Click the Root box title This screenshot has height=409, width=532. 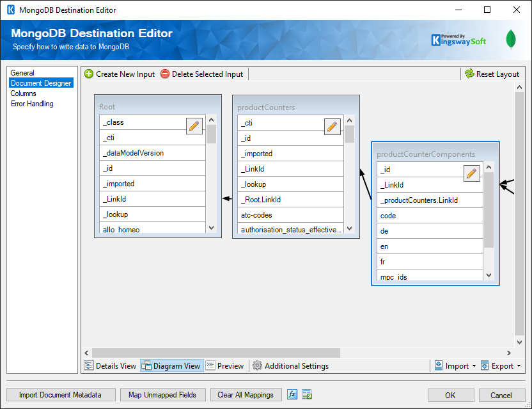point(107,107)
